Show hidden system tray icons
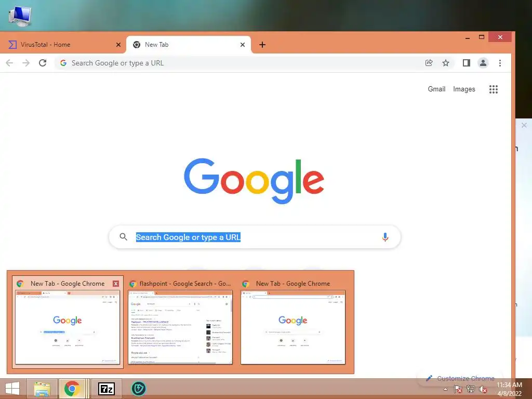532x399 pixels. click(x=445, y=390)
